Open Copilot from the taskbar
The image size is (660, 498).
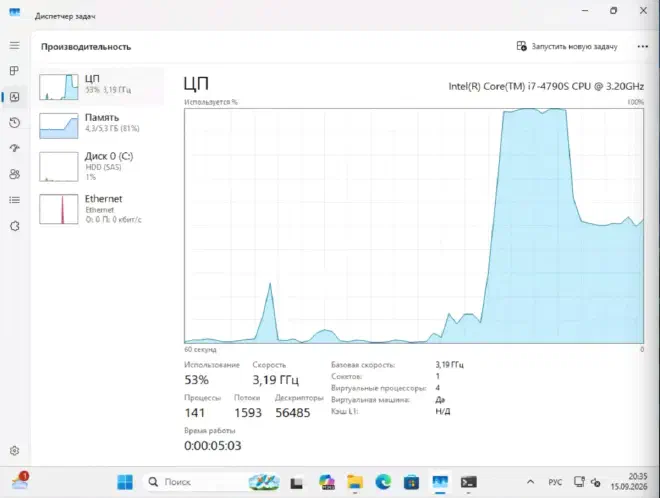point(327,482)
